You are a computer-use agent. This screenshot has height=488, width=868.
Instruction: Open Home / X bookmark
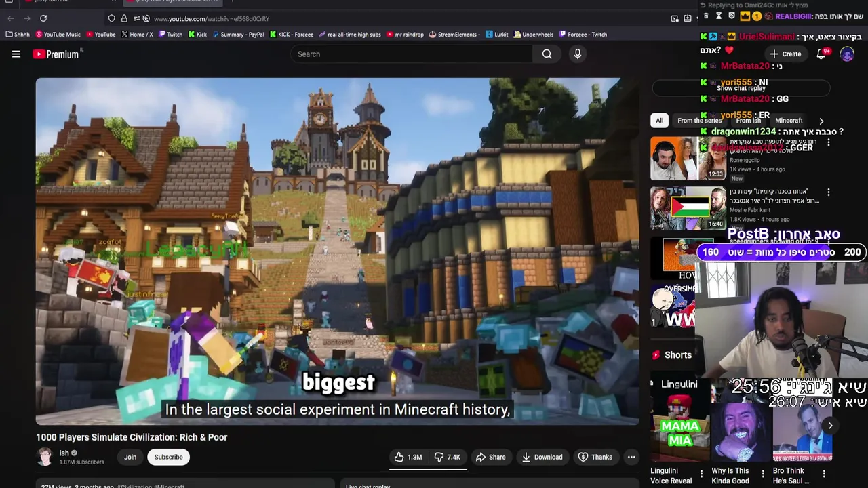137,35
